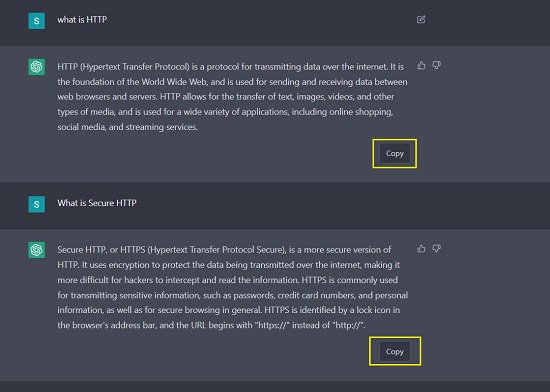Click the paragraph explaining HTTPS encryption

[x=232, y=288]
